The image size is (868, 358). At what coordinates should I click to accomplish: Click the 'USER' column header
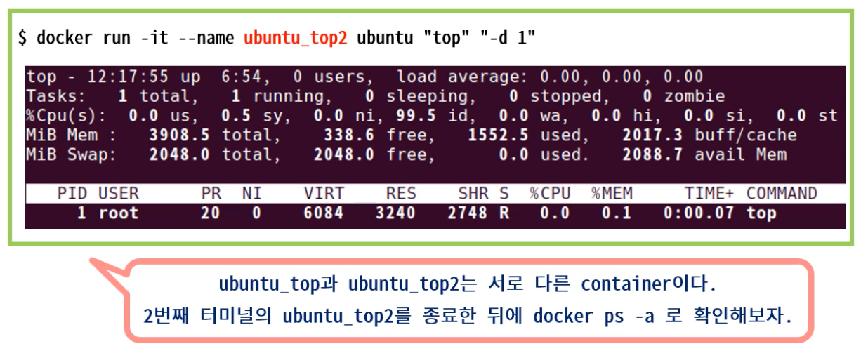[118, 193]
